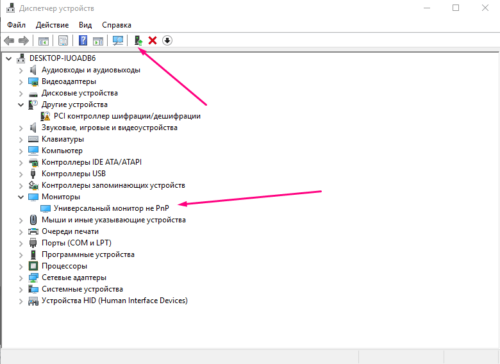Select the Дисковые устройства label
The width and height of the screenshot is (500, 364).
click(80, 93)
